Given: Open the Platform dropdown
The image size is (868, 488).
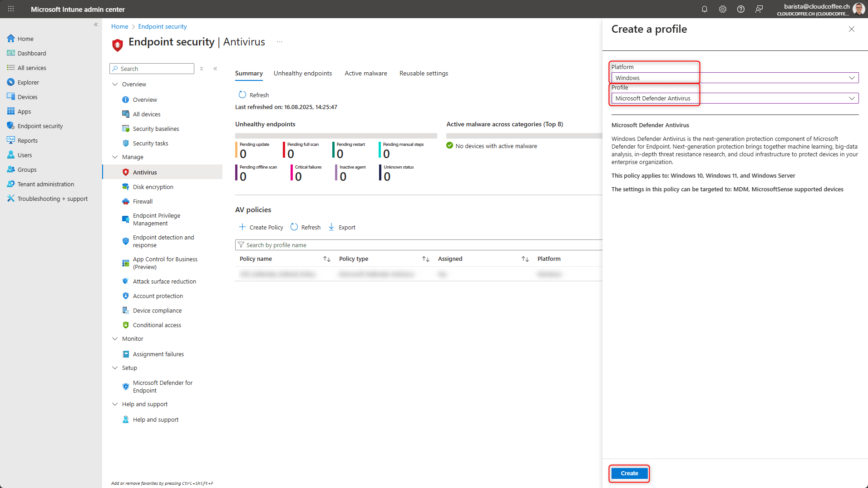Looking at the screenshot, I should 735,78.
